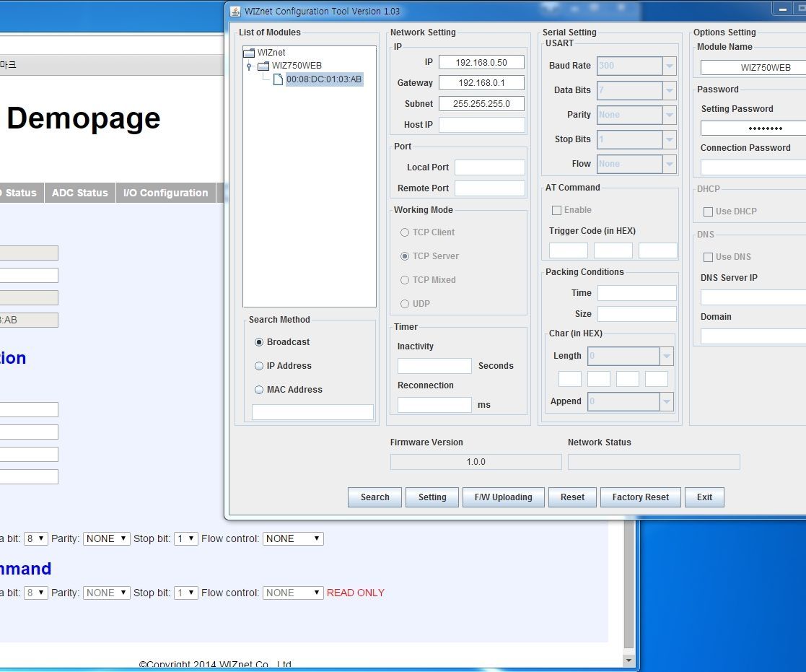Screen dimensions: 806x672
Task: Click Firmware Version value 1.0.0
Action: pyautogui.click(x=476, y=462)
